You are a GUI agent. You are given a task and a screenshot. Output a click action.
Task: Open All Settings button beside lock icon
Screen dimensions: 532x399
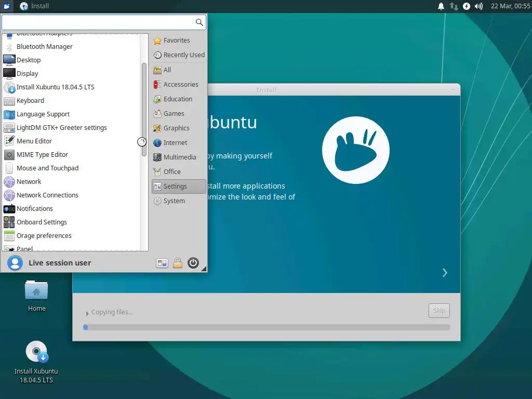tap(162, 263)
